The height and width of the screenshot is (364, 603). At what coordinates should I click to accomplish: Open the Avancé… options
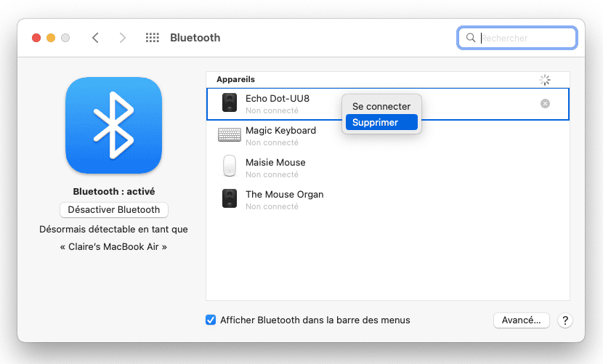(x=521, y=320)
